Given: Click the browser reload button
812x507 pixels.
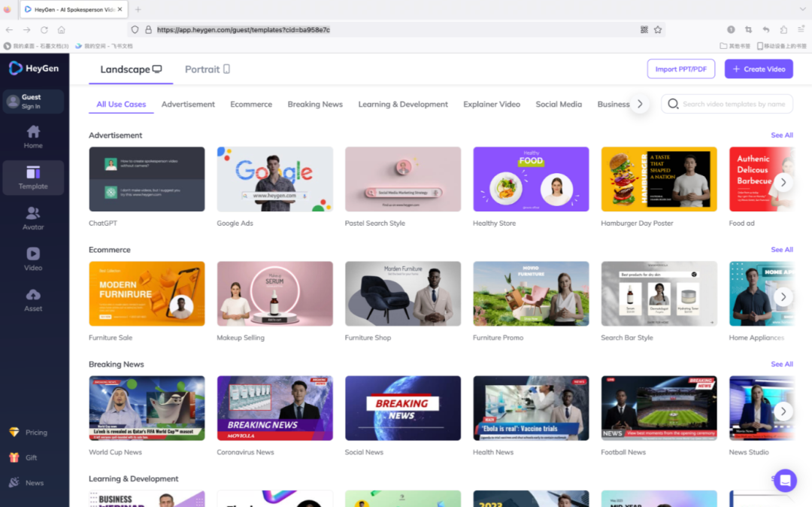Looking at the screenshot, I should [x=44, y=29].
